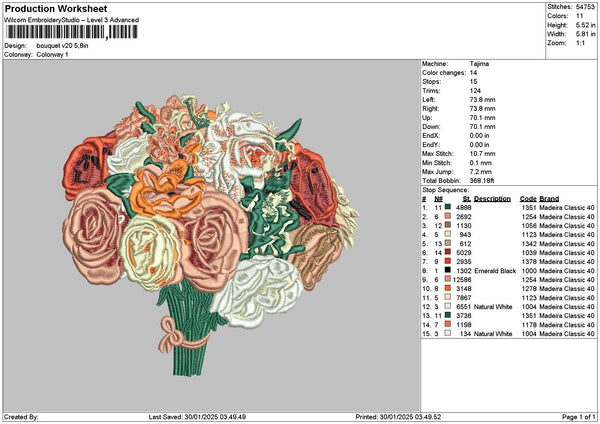Click stitch count '12586' in stop 9
The height and width of the screenshot is (424, 600).
pos(462,280)
